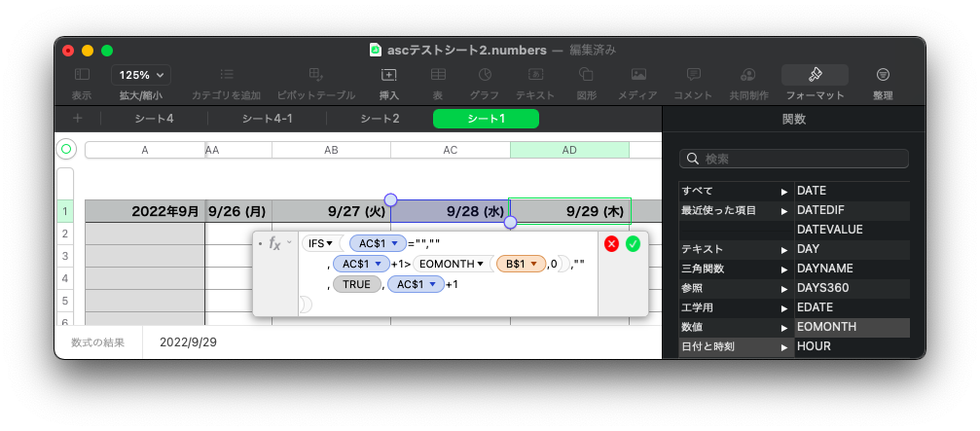Viewport: 980px width, 431px height.
Task: Select 工学用 function category
Action: coord(737,307)
